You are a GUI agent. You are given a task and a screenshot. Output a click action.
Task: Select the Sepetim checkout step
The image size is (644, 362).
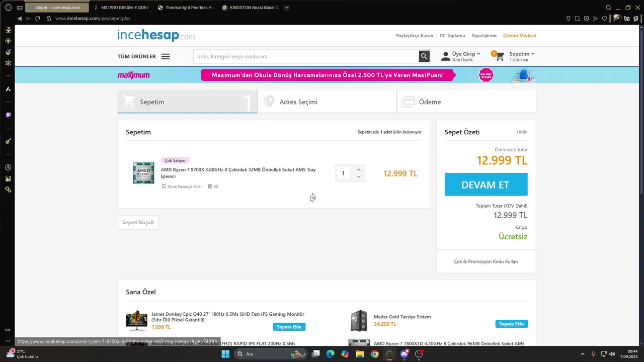[x=187, y=102]
